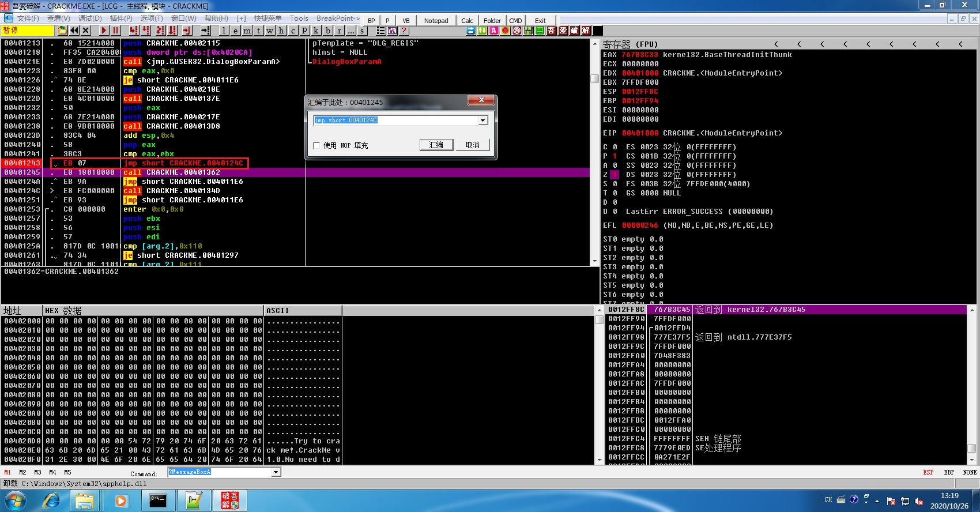980x512 pixels.
Task: Open the Memory map 'm' button
Action: (247, 31)
